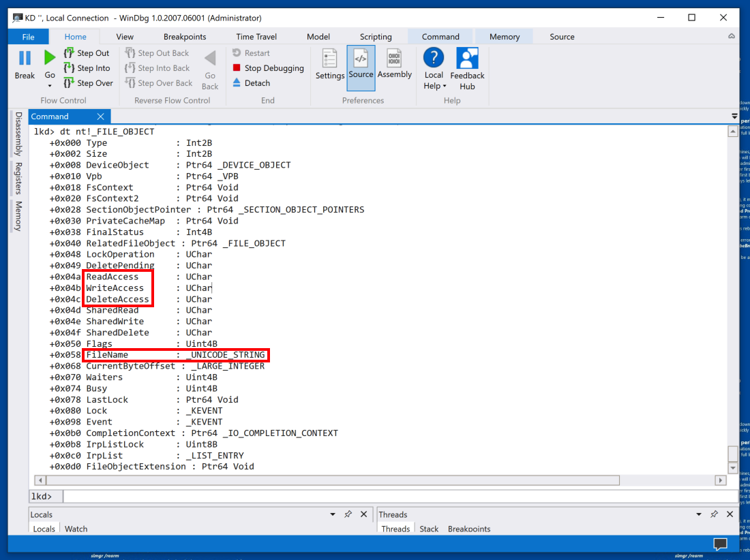This screenshot has width=750, height=560.
Task: Click the Step Into icon
Action: pos(69,68)
